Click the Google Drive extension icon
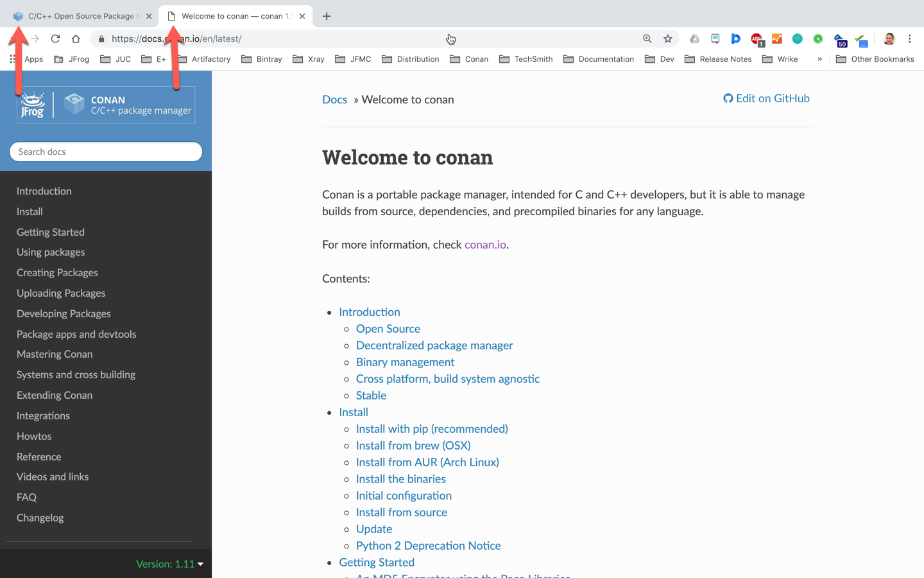Screen dimensions: 924x578 pyautogui.click(x=694, y=39)
